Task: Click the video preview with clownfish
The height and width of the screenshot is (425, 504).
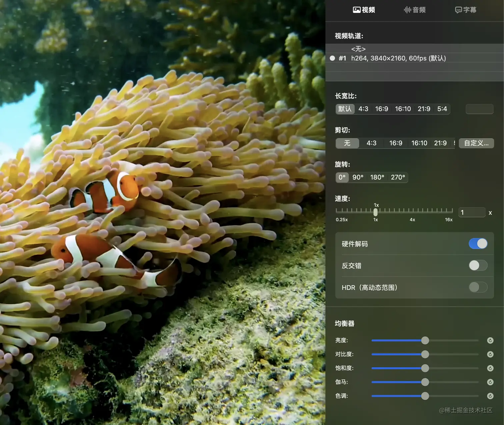Action: click(x=163, y=212)
